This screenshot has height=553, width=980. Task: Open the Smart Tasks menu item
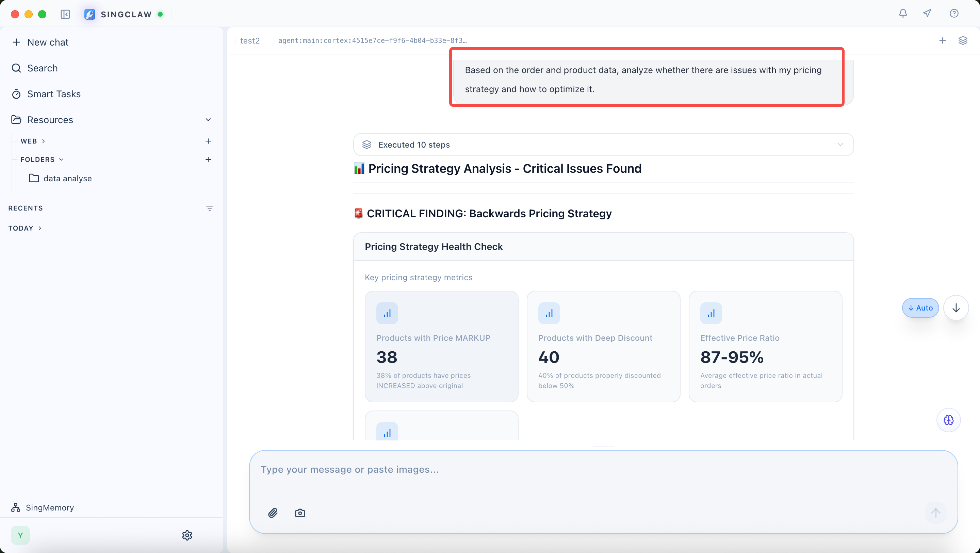54,94
